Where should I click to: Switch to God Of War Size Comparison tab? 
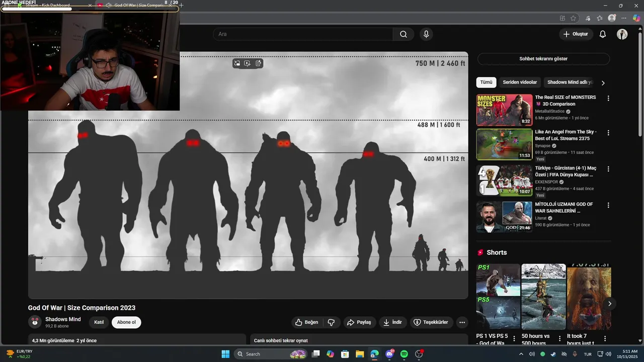[x=136, y=5]
